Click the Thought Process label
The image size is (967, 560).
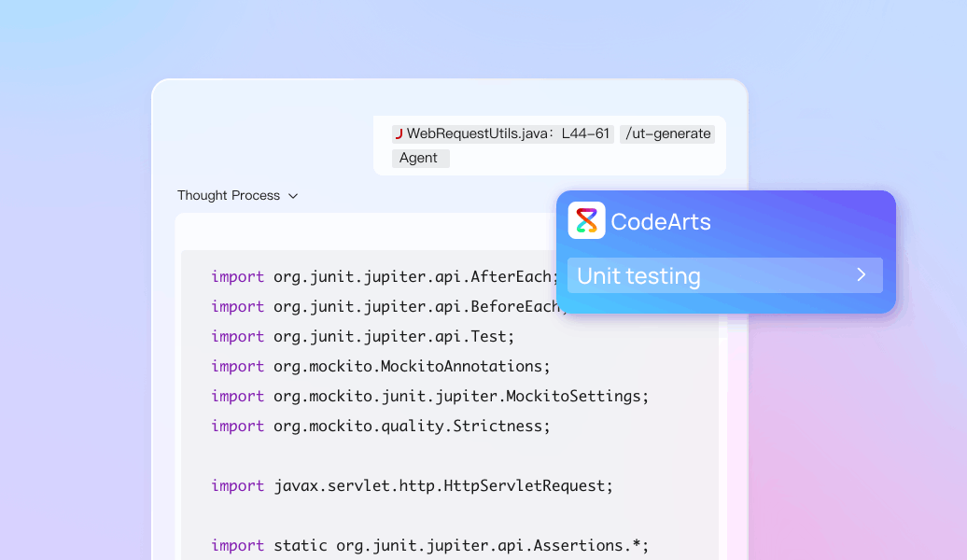[x=229, y=196]
